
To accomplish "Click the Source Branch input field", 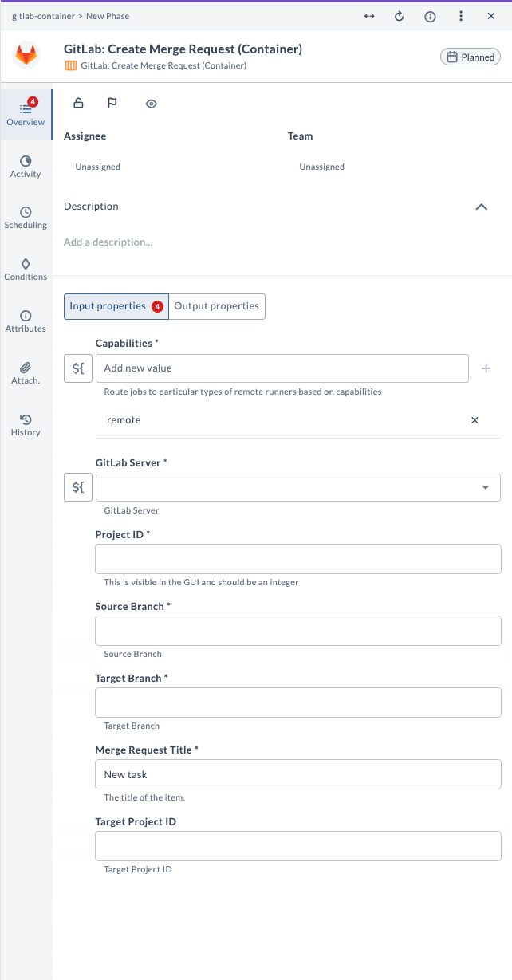I will 298,631.
